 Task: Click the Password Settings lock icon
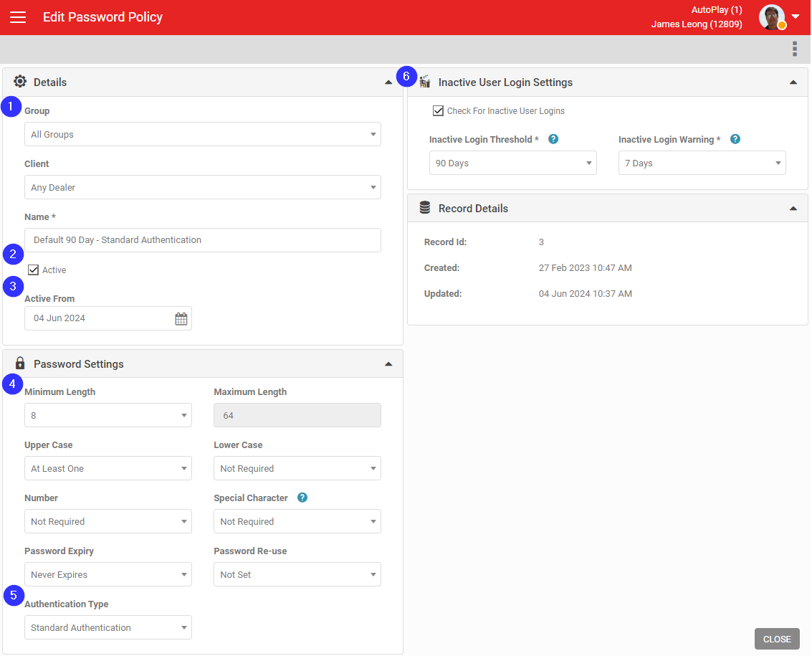19,363
